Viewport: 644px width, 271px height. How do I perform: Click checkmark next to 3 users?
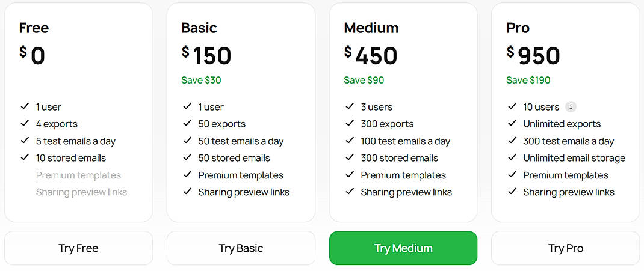[350, 107]
